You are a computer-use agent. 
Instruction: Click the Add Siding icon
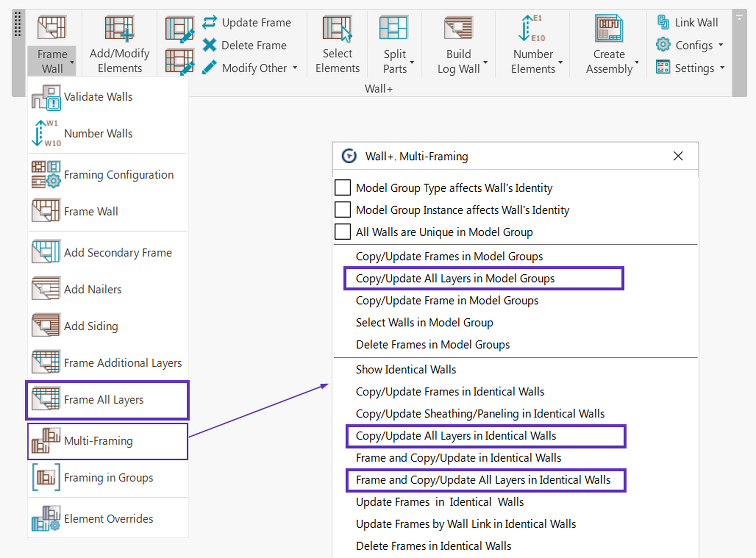click(46, 325)
